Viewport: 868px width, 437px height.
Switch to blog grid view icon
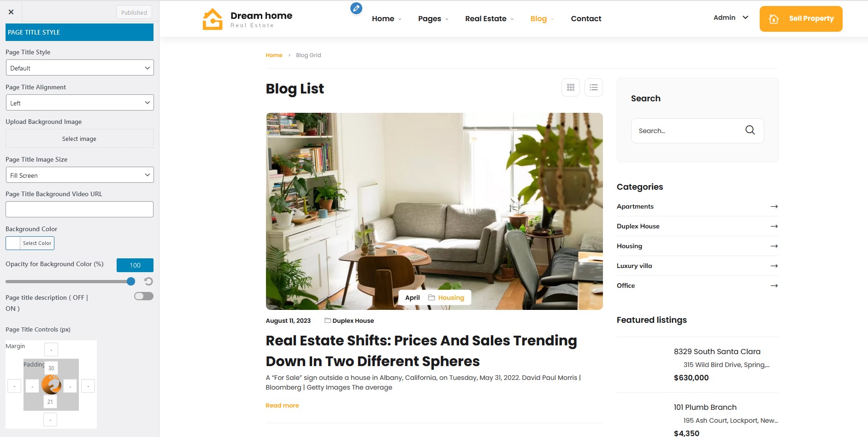pyautogui.click(x=571, y=87)
